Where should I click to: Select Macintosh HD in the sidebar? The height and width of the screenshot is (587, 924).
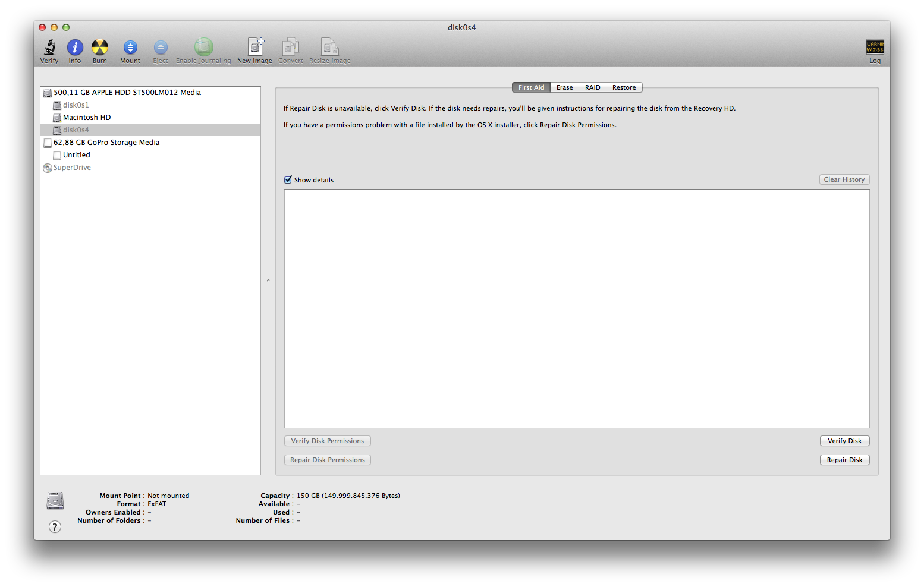point(150,118)
